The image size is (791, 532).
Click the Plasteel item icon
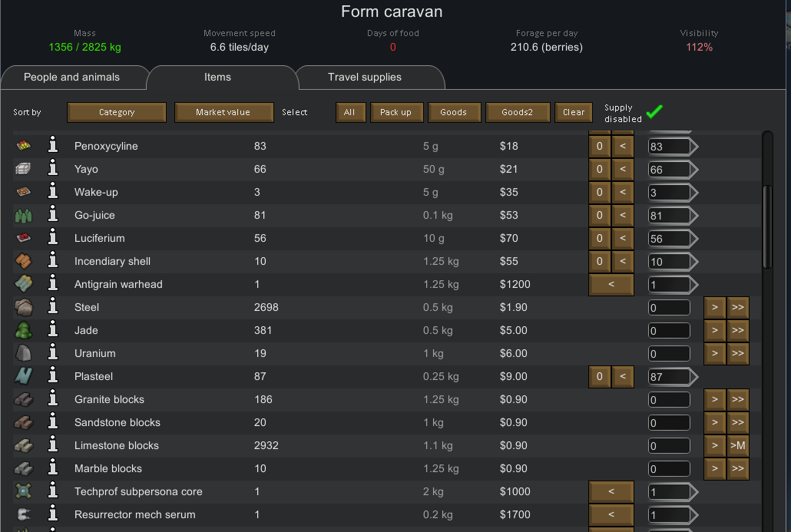(24, 376)
